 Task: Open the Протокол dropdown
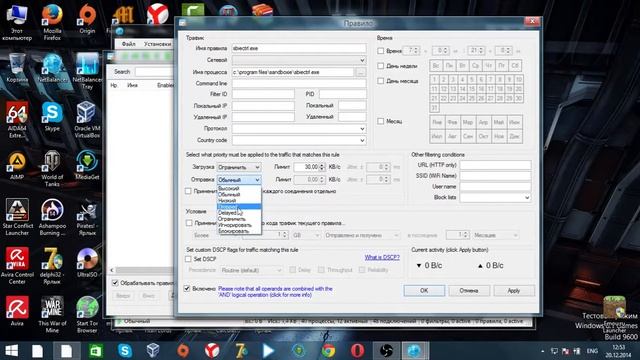pos(299,129)
